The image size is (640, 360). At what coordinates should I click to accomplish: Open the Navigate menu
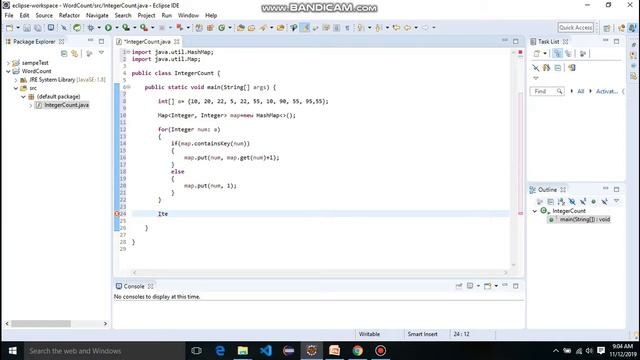[x=97, y=16]
